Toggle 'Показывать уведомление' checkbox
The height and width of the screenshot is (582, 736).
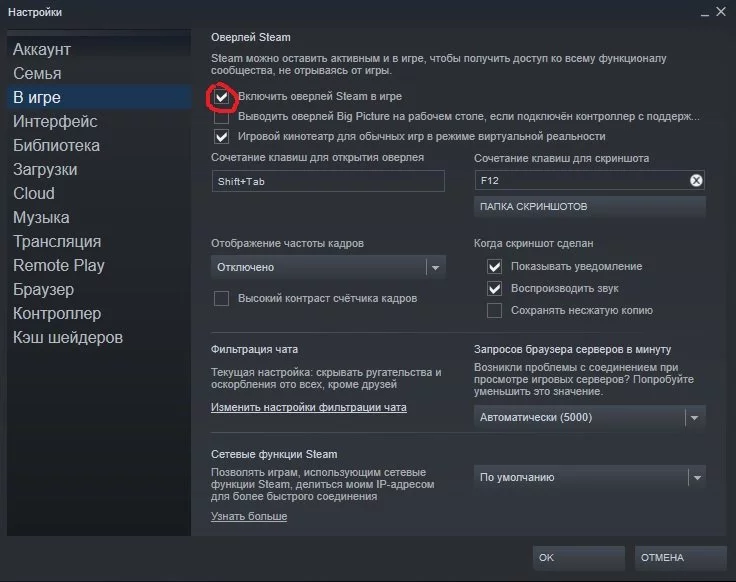coord(494,267)
